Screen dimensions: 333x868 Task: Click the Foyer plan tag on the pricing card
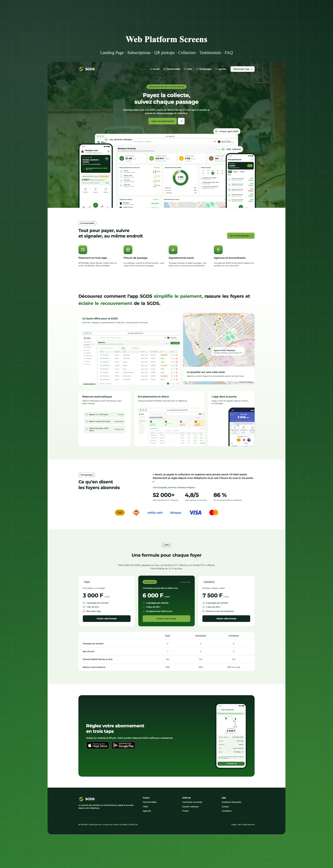(87, 582)
